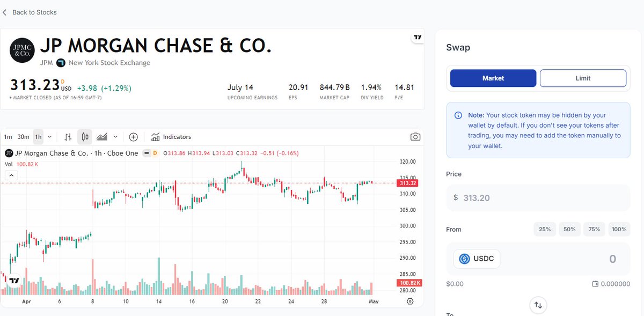Click the hidden-status dash badge in legend
This screenshot has width=644, height=316.
[x=146, y=153]
